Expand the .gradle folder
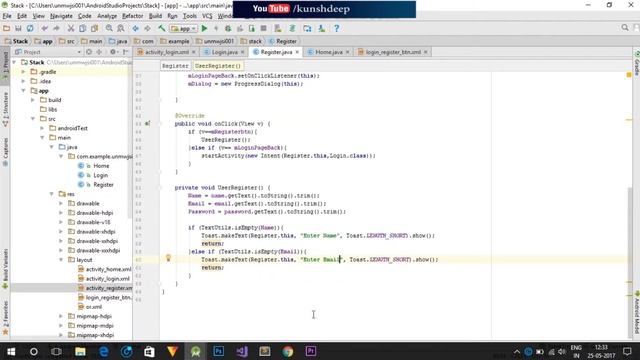This screenshot has width=640, height=360. pyautogui.click(x=23, y=71)
